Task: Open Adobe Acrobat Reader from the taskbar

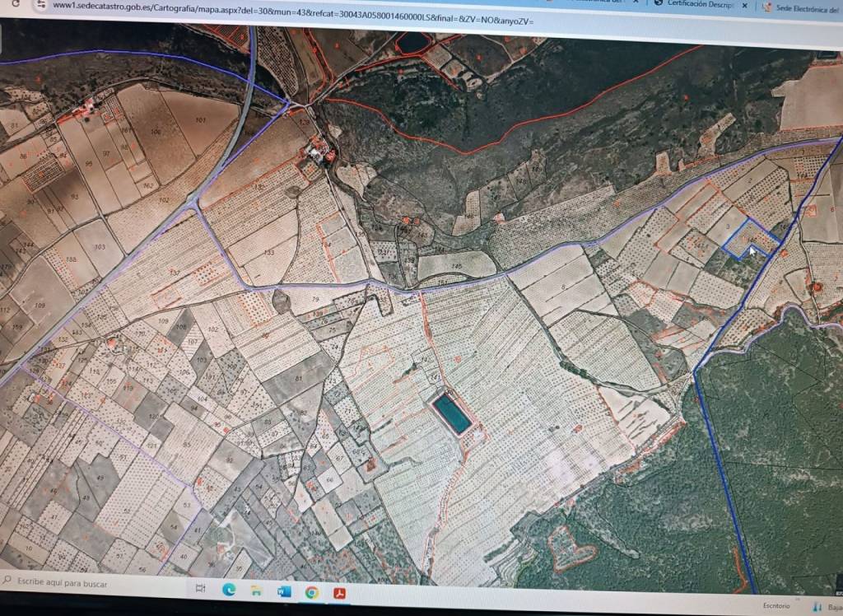Action: click(x=339, y=592)
